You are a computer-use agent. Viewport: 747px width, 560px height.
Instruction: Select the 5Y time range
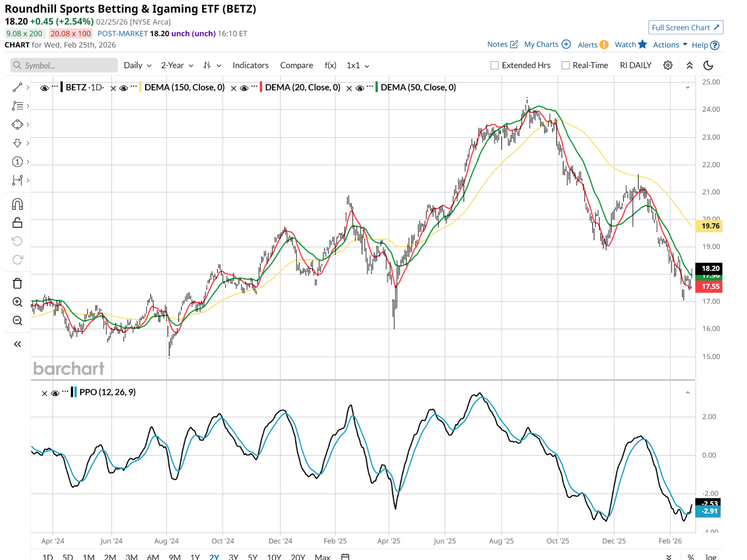coord(253,557)
